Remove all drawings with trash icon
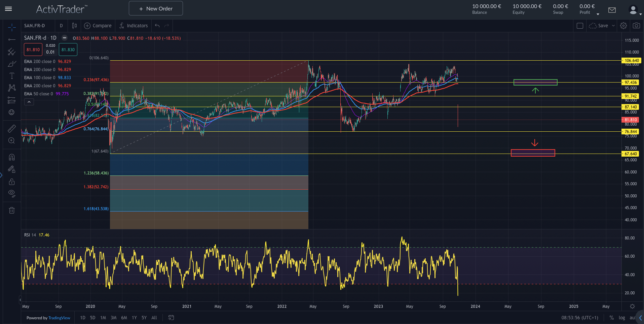Viewport: 644px width, 324px height. 12,210
